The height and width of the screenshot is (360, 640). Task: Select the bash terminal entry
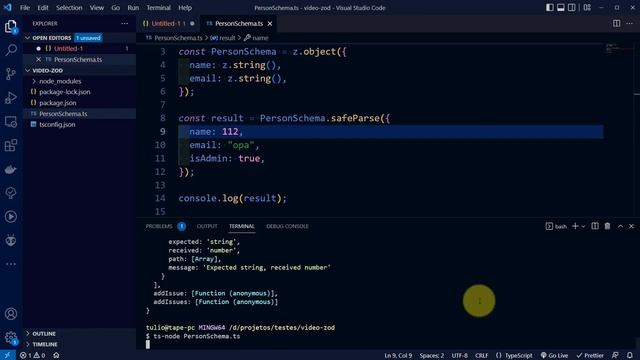point(556,226)
